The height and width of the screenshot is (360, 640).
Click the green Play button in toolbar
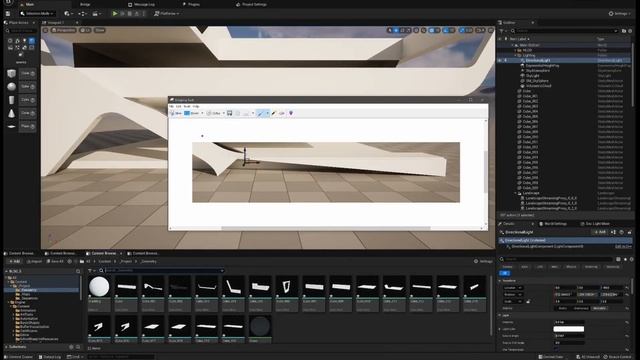pos(115,13)
